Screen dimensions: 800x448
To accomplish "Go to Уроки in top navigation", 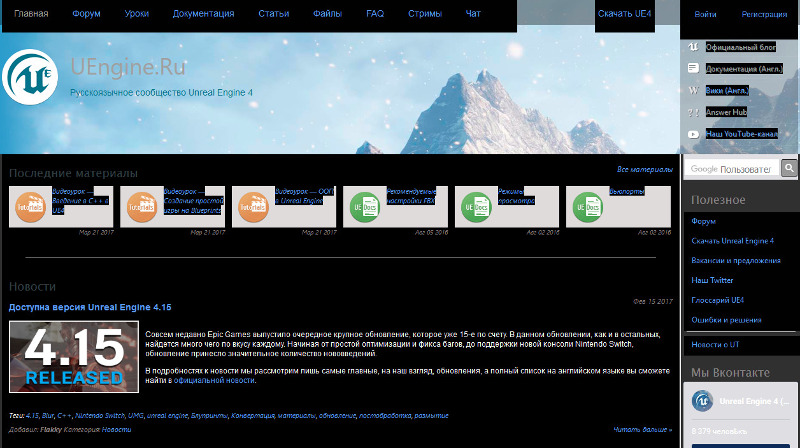I will [x=137, y=14].
